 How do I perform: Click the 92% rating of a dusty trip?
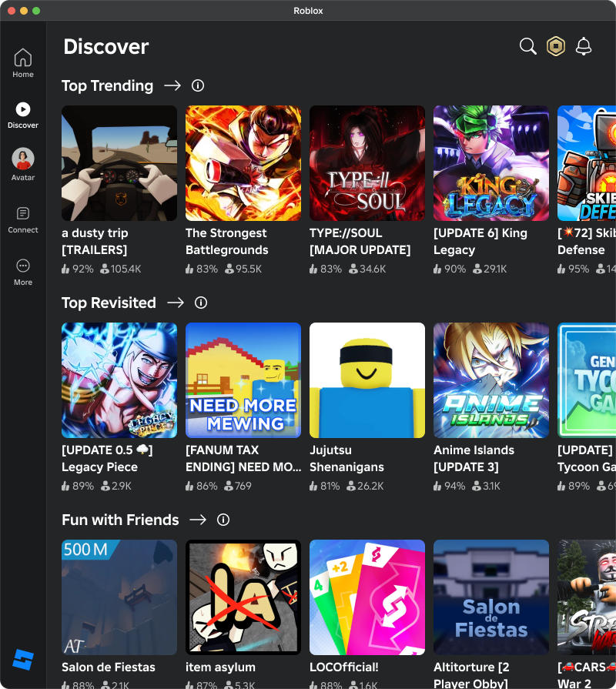(77, 269)
